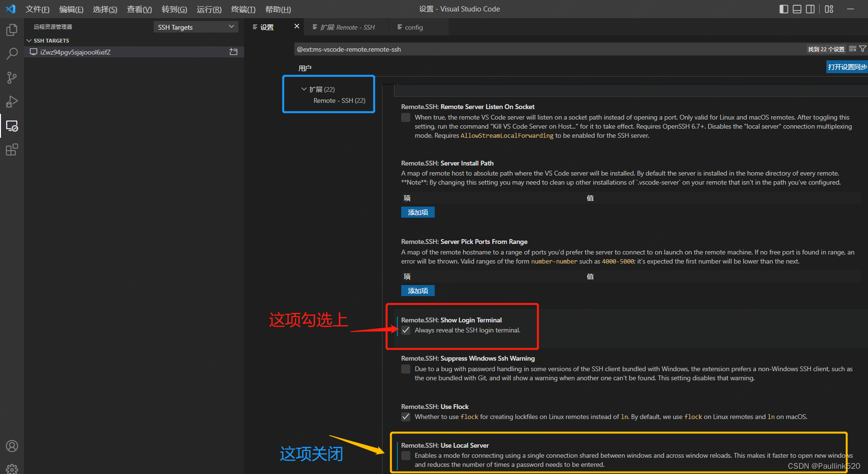Click the Server Install Path setting title
The image size is (868, 474).
pyautogui.click(x=447, y=163)
